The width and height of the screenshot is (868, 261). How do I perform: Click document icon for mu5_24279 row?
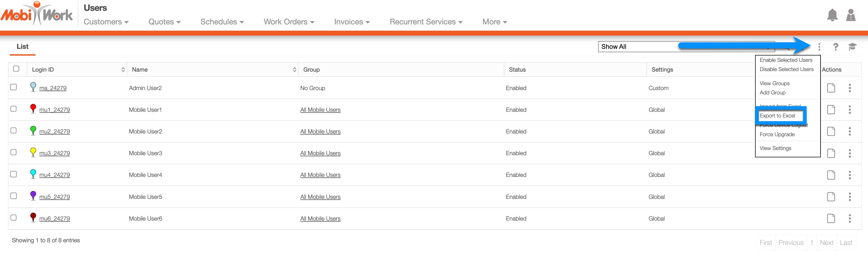[831, 197]
